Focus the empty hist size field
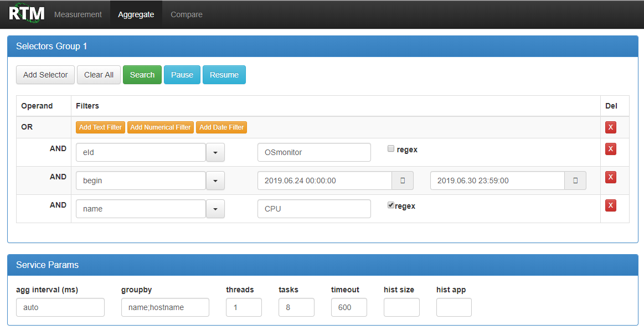644x330 pixels. (401, 307)
